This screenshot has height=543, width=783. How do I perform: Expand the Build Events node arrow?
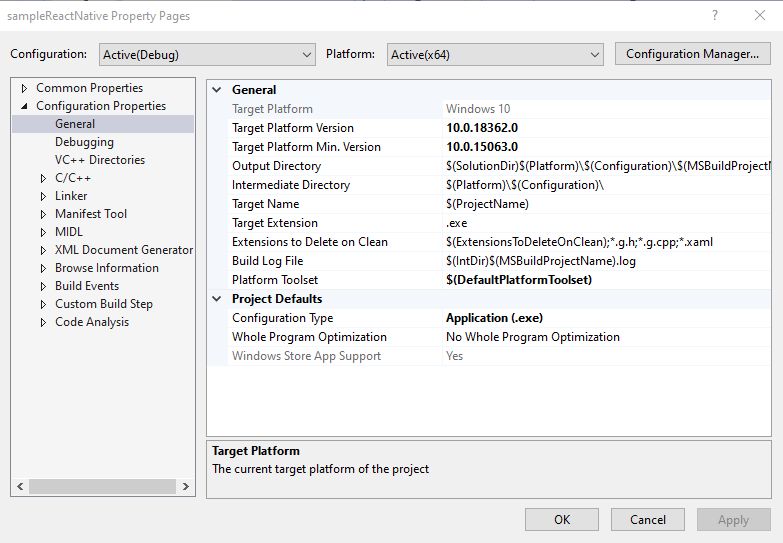(x=43, y=286)
